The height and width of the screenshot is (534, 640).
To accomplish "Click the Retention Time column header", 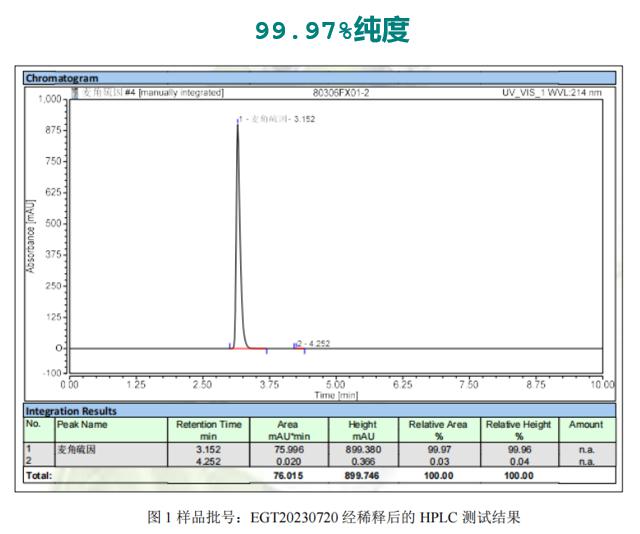I will pos(209,430).
